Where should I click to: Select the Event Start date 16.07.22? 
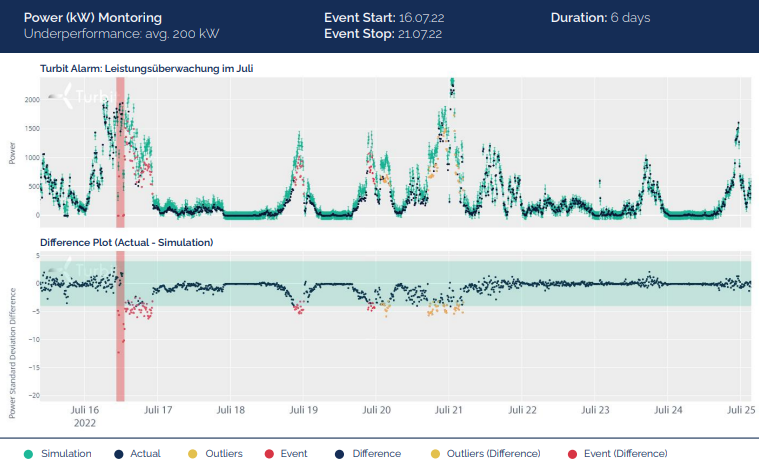pos(419,18)
